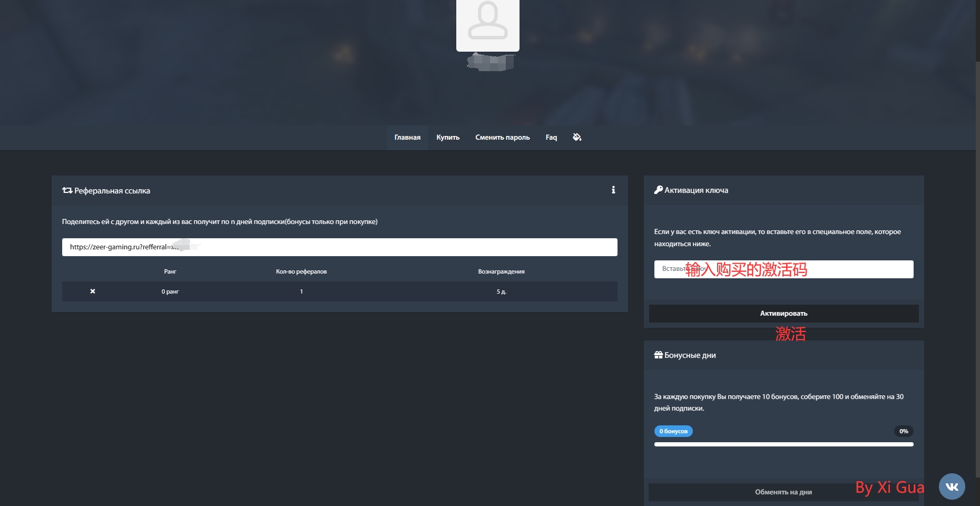The image size is (980, 506).
Task: Click the retweet icon beside Реферальная ссылка
Action: pos(67,191)
